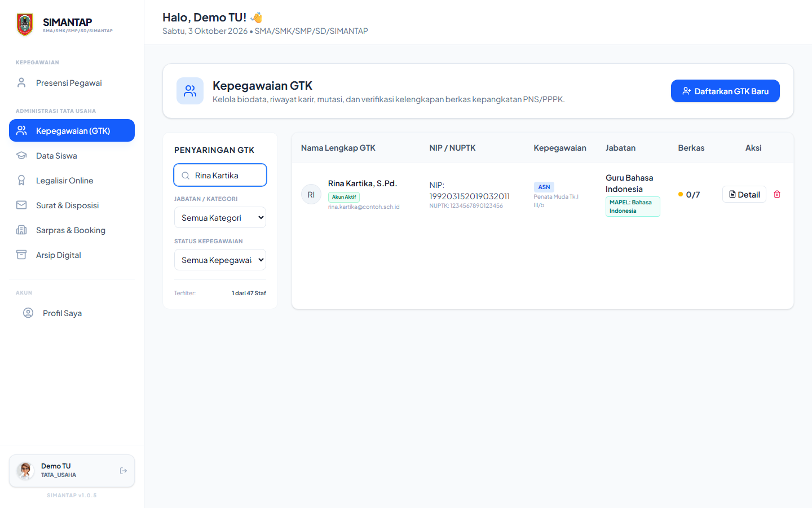Open the Jabatan / Kategori dropdown
The height and width of the screenshot is (508, 812).
pyautogui.click(x=220, y=217)
